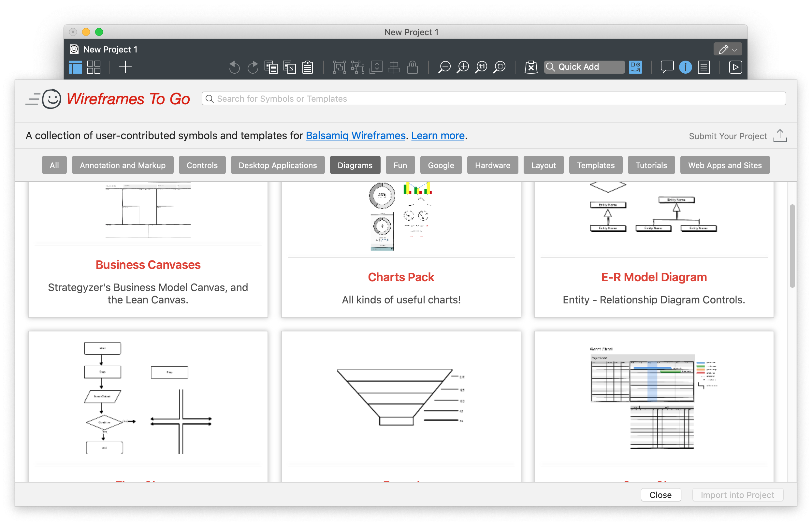Toggle the navigator single-view panel icon
This screenshot has height=526, width=812.
(x=75, y=67)
